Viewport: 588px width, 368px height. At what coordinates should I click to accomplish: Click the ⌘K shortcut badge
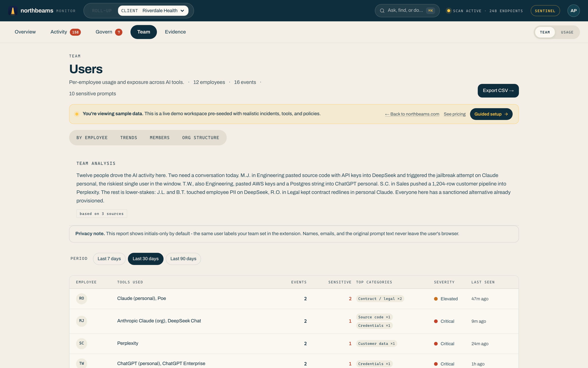(x=430, y=11)
